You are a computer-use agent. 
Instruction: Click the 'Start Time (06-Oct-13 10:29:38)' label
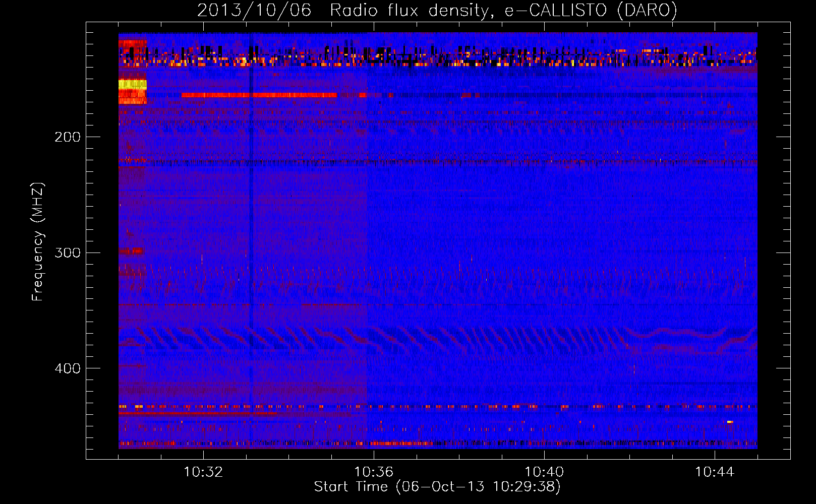point(437,487)
